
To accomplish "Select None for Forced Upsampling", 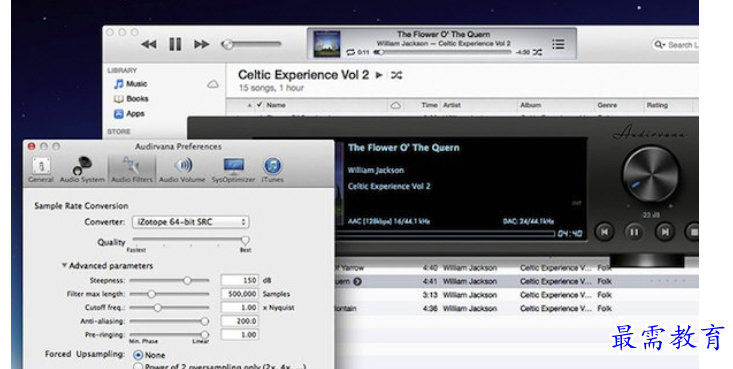I will point(138,355).
